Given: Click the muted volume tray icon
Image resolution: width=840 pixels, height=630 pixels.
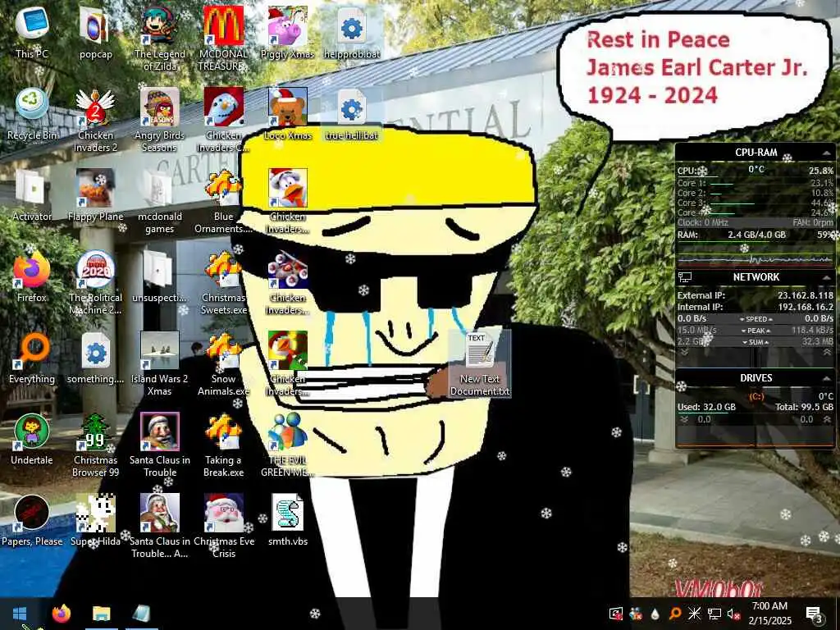Looking at the screenshot, I should coord(733,614).
